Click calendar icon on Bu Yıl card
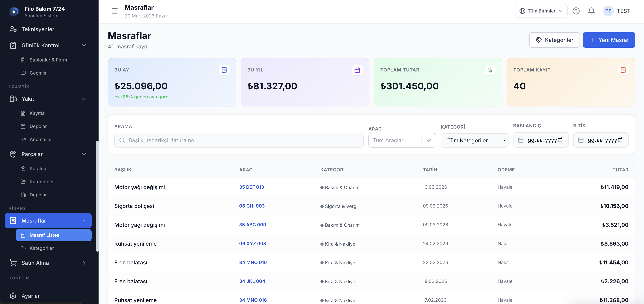Image resolution: width=644 pixels, height=304 pixels. point(357,70)
